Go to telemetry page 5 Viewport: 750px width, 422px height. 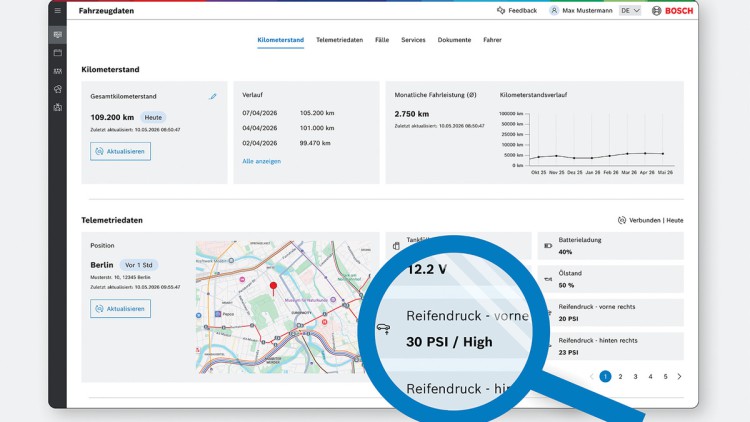pyautogui.click(x=665, y=377)
